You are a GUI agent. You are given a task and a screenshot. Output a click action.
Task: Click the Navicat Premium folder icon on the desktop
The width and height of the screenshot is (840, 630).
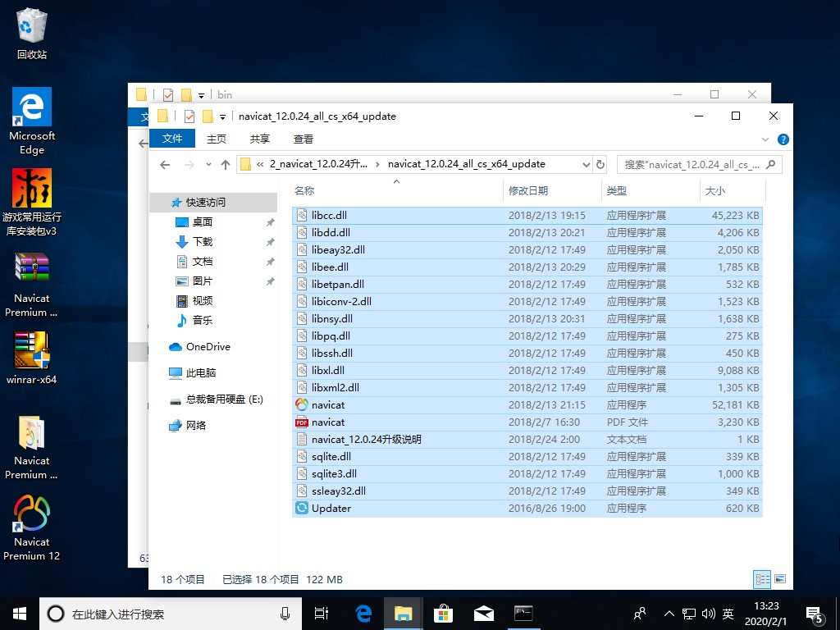pyautogui.click(x=32, y=448)
